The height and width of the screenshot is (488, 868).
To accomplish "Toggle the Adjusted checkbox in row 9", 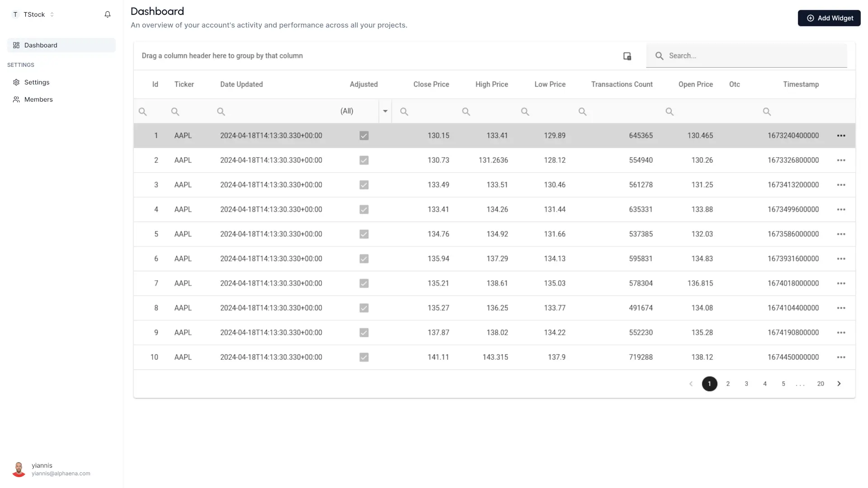I will 364,333.
